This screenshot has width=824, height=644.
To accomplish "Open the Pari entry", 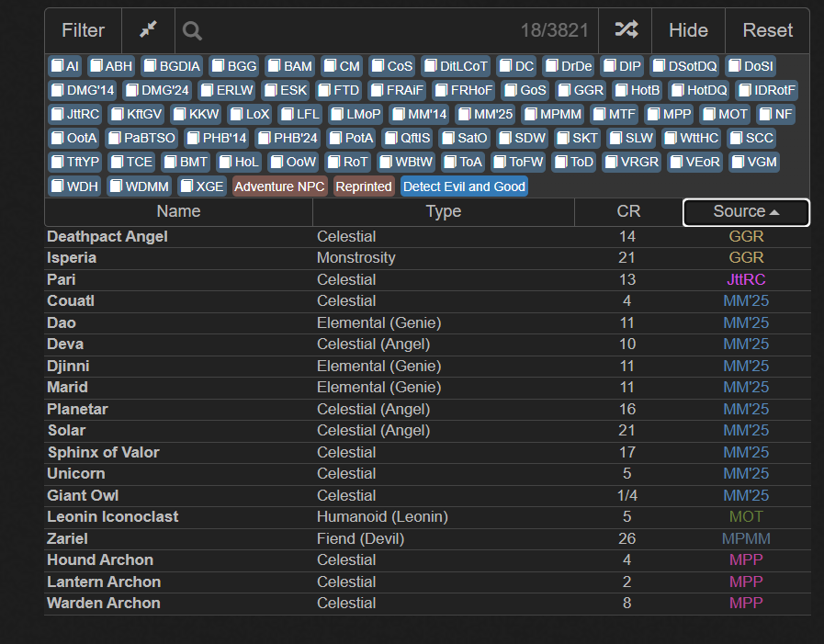I will coord(427,279).
